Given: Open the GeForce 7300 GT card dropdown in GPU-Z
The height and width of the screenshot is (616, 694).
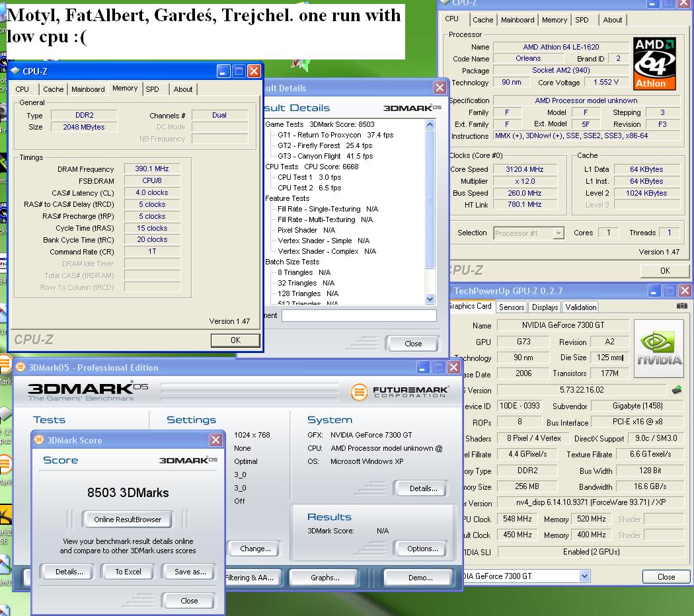Looking at the screenshot, I should (585, 576).
